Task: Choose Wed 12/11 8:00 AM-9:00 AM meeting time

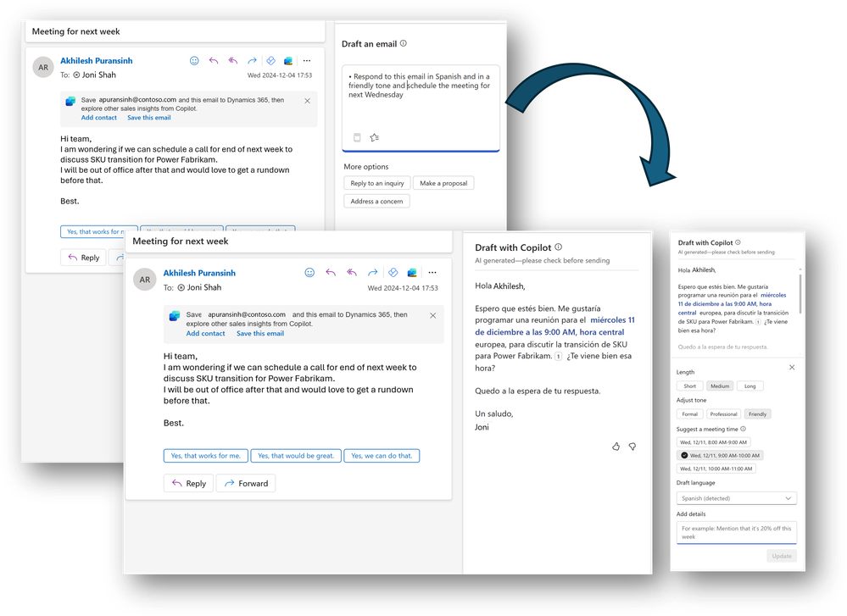Action: click(x=713, y=442)
